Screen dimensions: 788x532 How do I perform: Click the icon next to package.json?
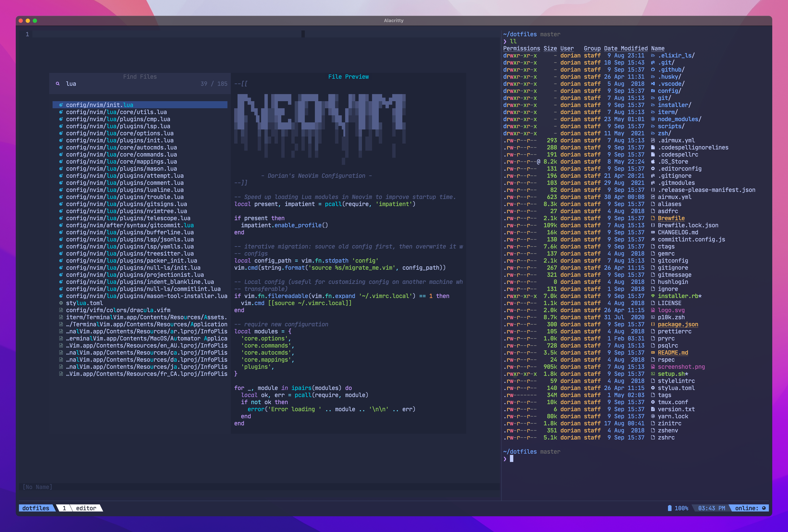tap(653, 325)
